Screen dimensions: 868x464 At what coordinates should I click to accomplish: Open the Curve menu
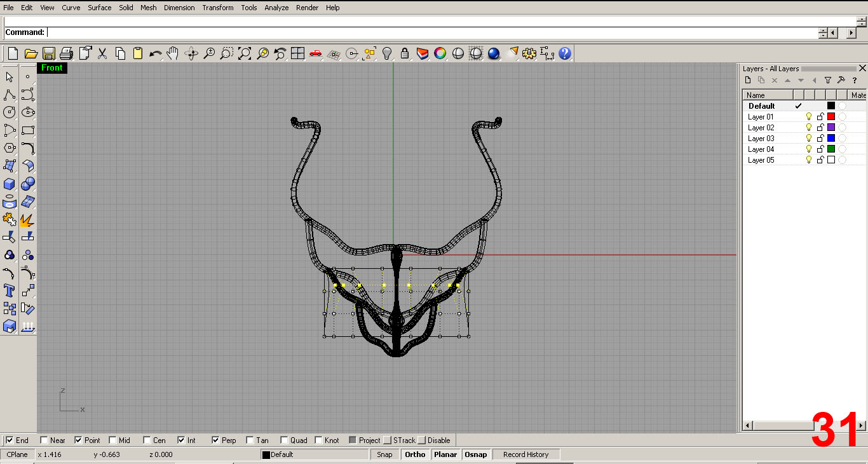(x=71, y=8)
